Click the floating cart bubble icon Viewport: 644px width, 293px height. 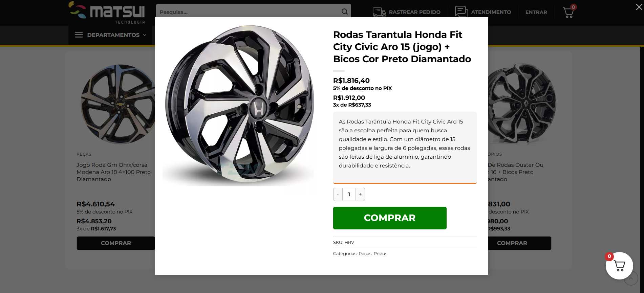coord(619,266)
